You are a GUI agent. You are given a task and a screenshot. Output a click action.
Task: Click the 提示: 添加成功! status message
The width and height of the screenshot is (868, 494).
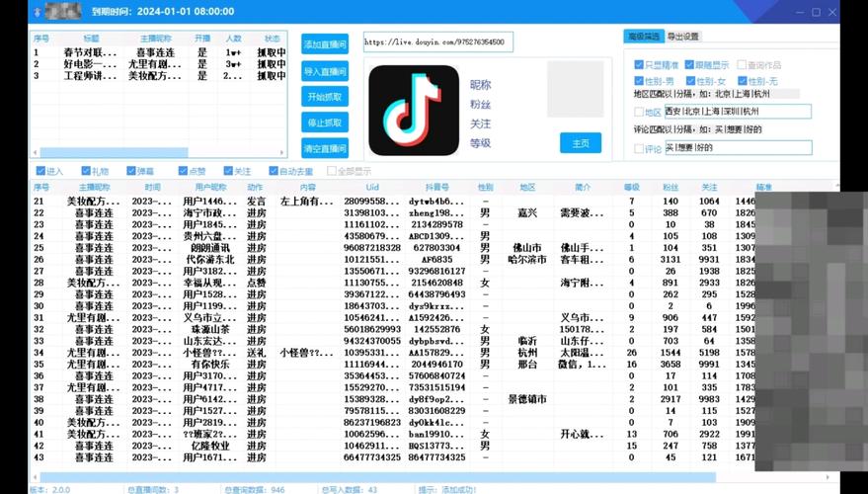pos(447,490)
